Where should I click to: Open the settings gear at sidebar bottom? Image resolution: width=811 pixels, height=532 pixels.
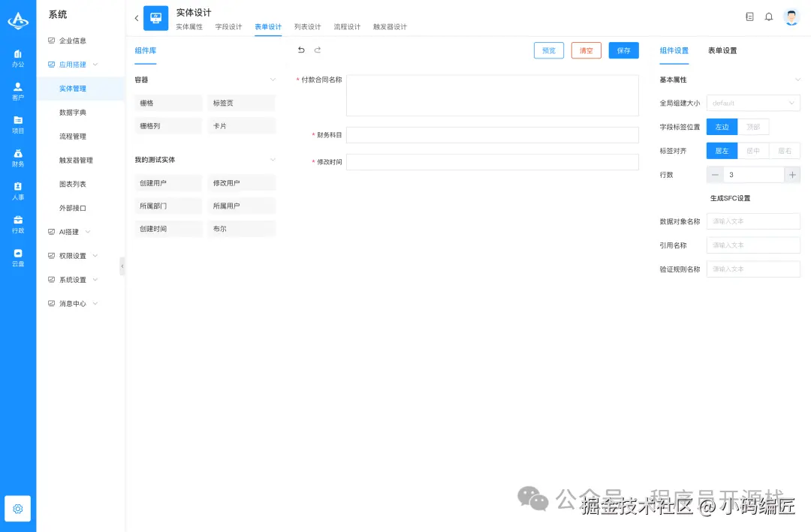point(17,508)
